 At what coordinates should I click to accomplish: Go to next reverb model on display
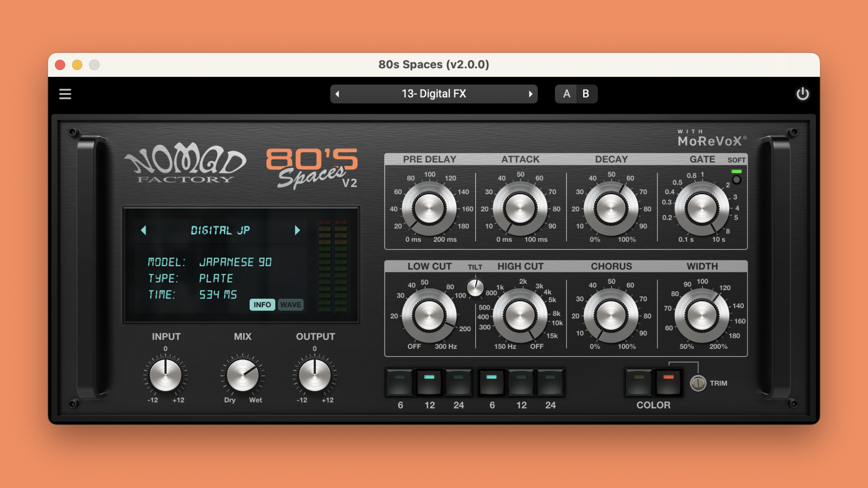click(297, 230)
